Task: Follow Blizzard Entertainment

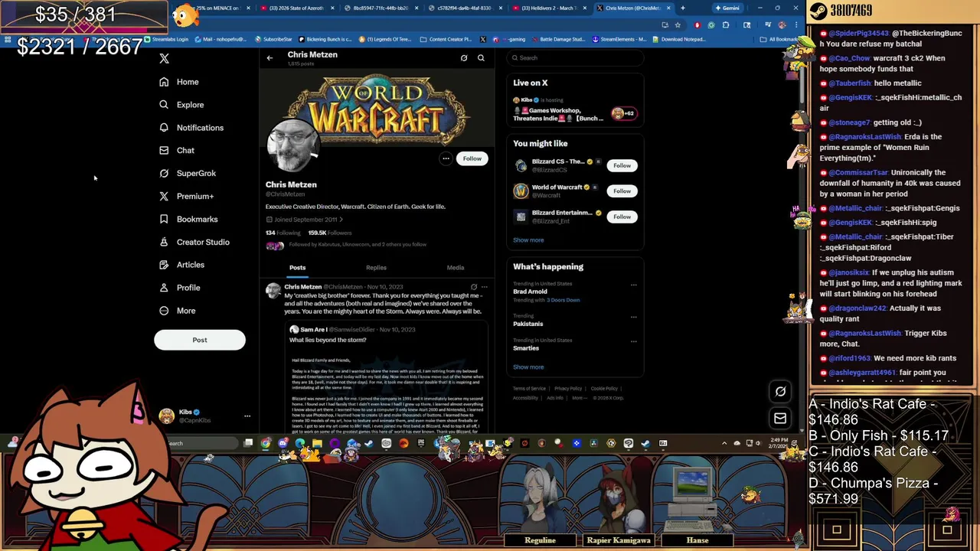Action: [622, 217]
